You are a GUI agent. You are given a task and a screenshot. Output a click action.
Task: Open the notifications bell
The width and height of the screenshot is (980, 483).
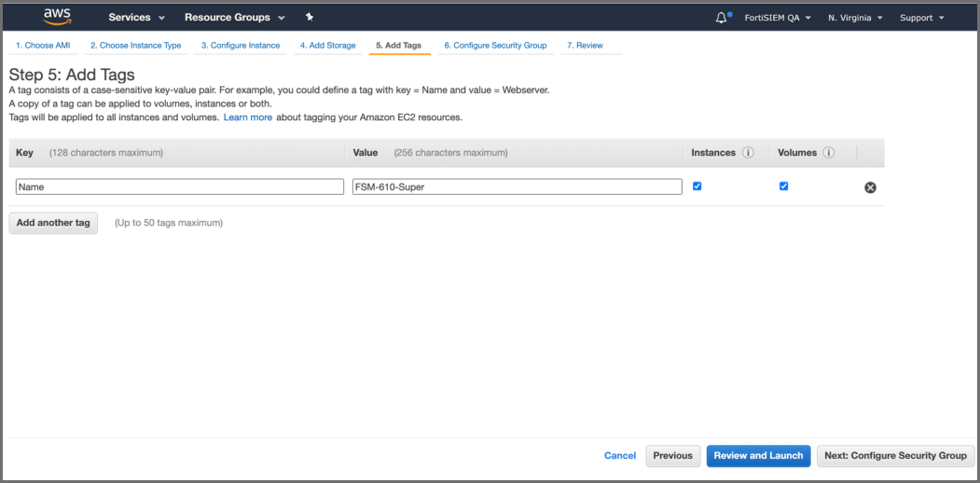(x=721, y=18)
